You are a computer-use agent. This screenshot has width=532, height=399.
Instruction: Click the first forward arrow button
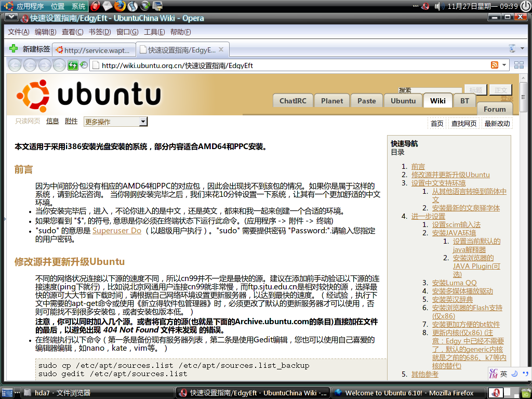coord(45,65)
